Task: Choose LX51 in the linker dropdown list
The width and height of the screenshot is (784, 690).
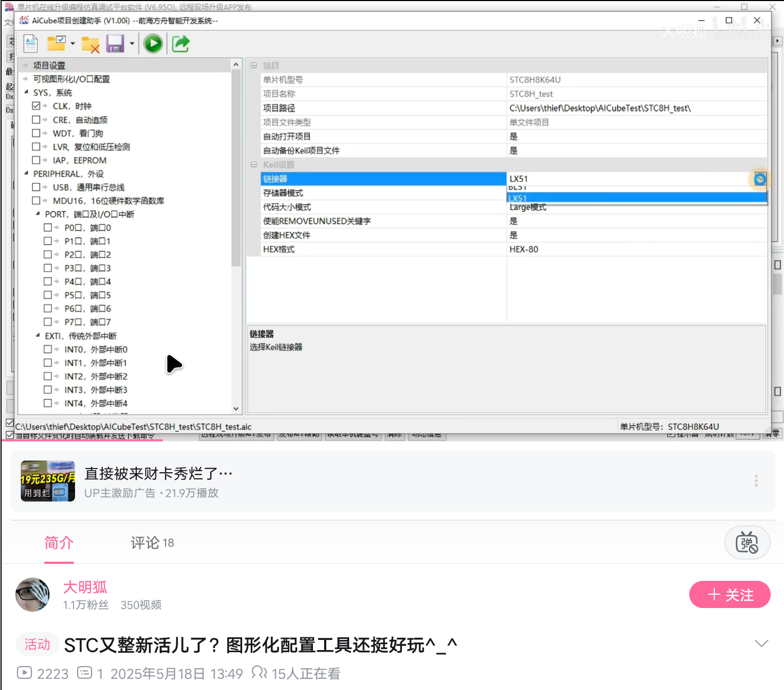Action: click(637, 198)
